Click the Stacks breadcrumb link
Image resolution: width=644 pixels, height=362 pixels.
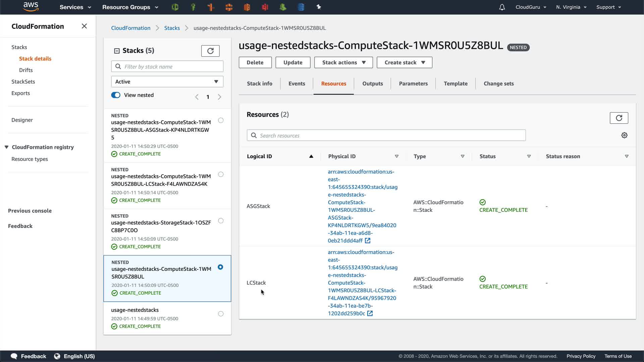pos(172,28)
